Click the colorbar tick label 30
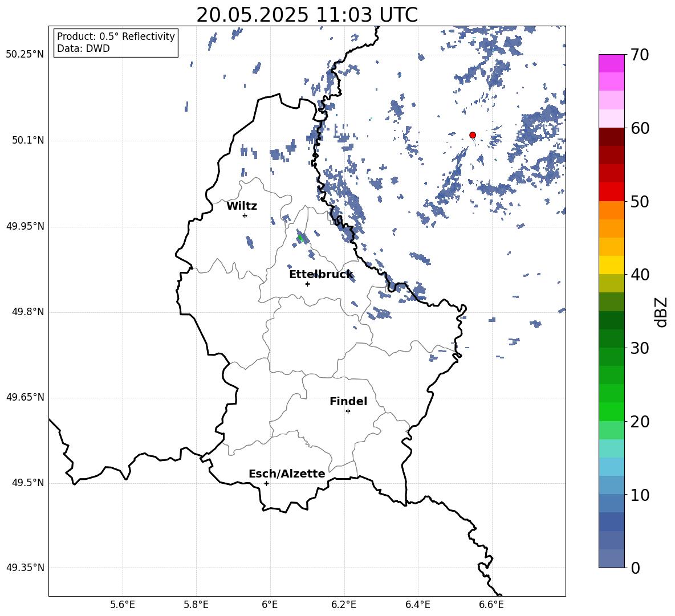675x616 pixels. coord(640,348)
